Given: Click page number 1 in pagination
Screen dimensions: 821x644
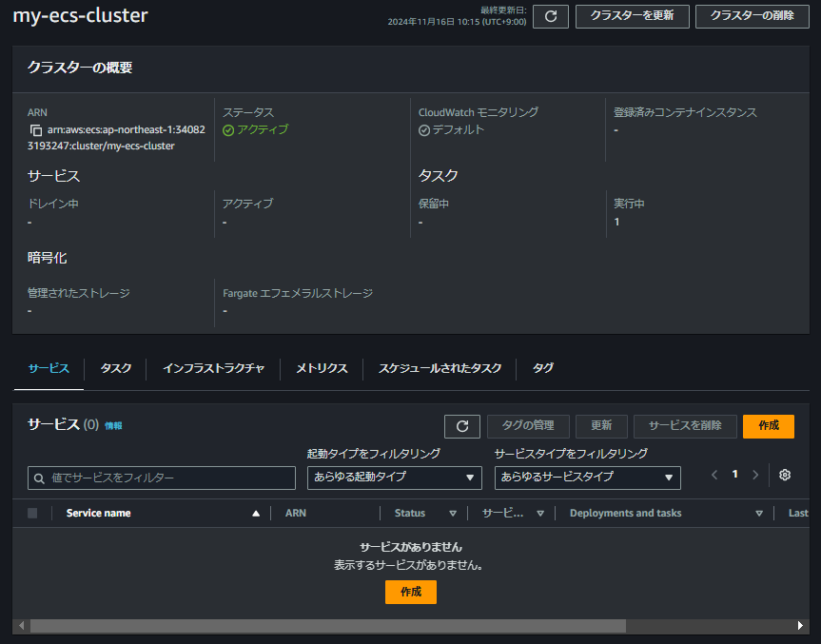Looking at the screenshot, I should click(x=734, y=475).
